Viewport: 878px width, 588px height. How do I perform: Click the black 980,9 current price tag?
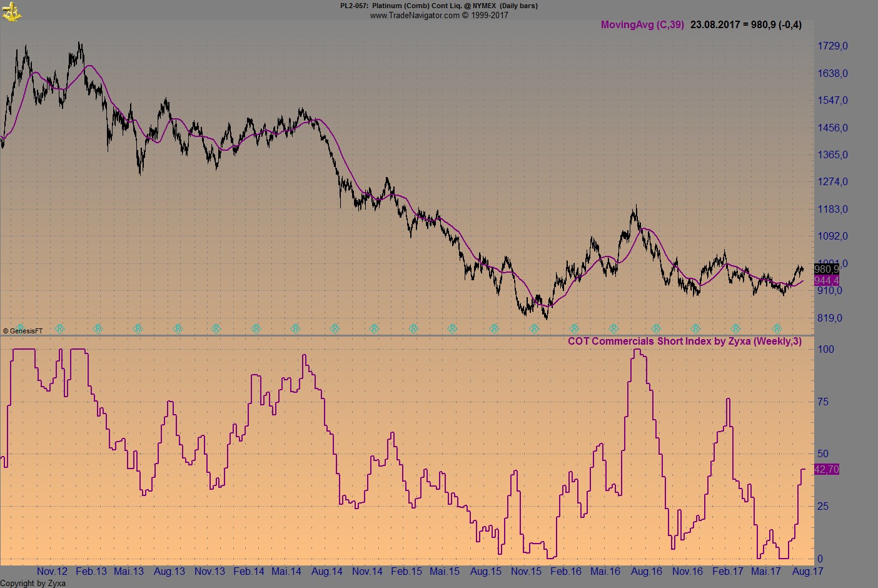click(x=826, y=269)
